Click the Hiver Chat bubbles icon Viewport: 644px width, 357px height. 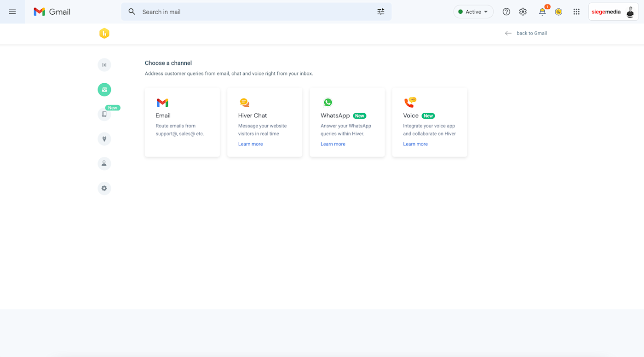[245, 103]
